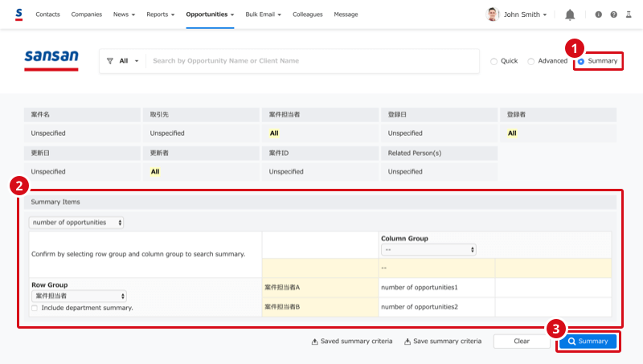
Task: Enable Include department summary checkbox
Action: (x=35, y=308)
